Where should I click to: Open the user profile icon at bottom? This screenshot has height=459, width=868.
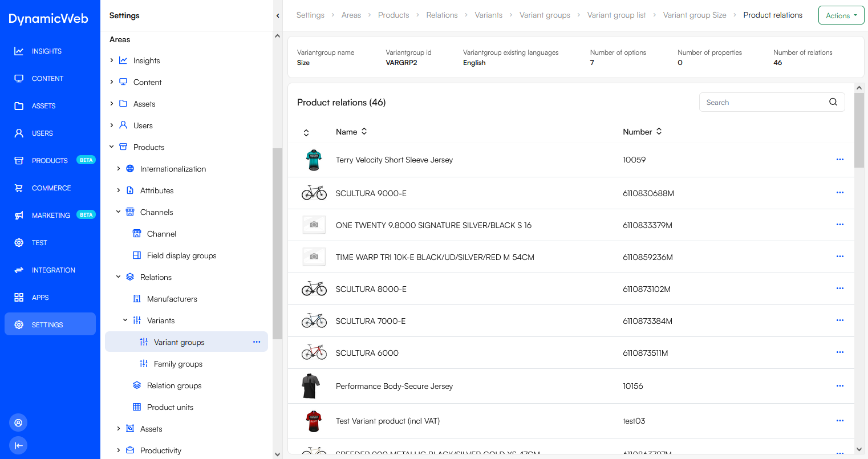pyautogui.click(x=18, y=423)
